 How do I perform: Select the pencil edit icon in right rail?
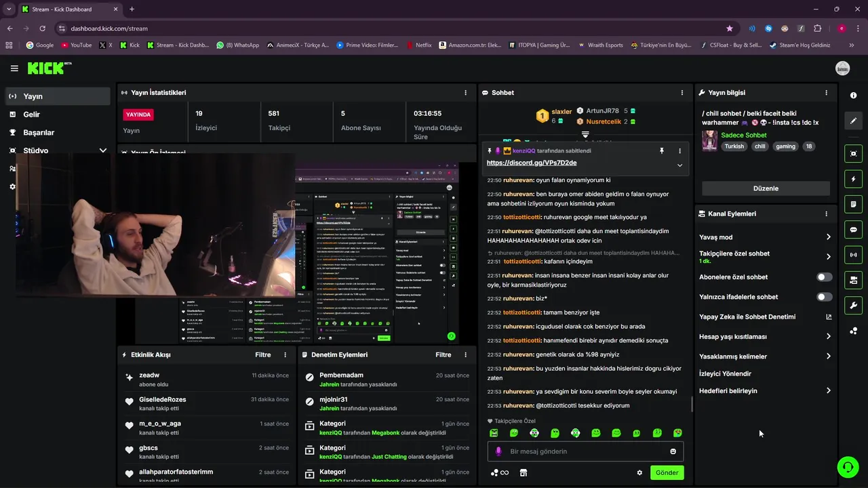[853, 121]
